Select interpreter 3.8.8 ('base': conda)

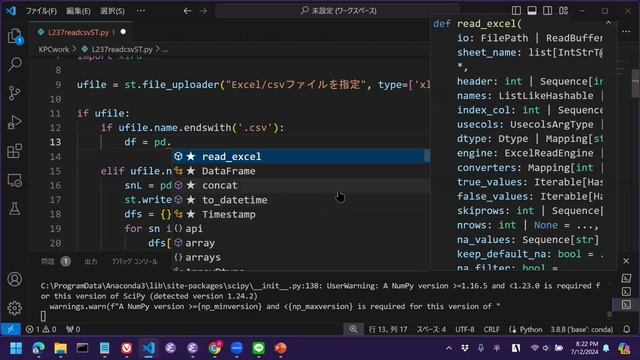pyautogui.click(x=582, y=329)
